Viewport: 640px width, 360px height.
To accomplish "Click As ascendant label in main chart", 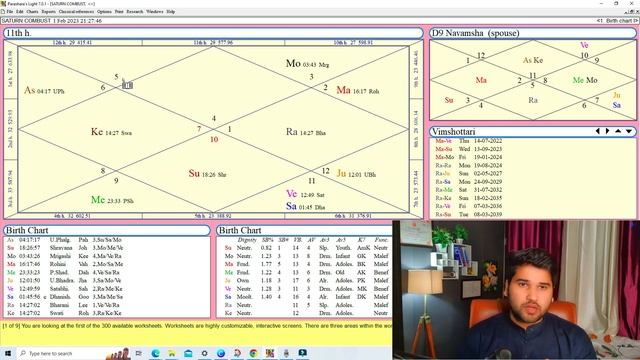I will 29,90.
